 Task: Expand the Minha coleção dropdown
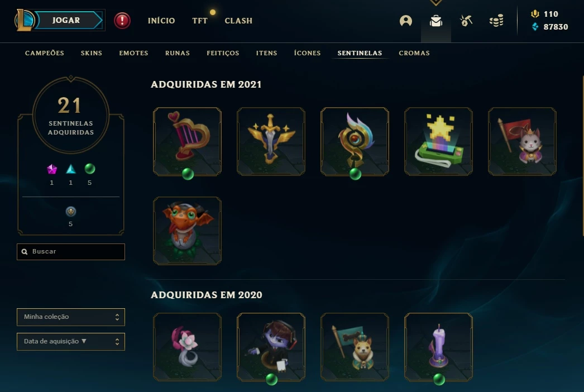tap(71, 317)
